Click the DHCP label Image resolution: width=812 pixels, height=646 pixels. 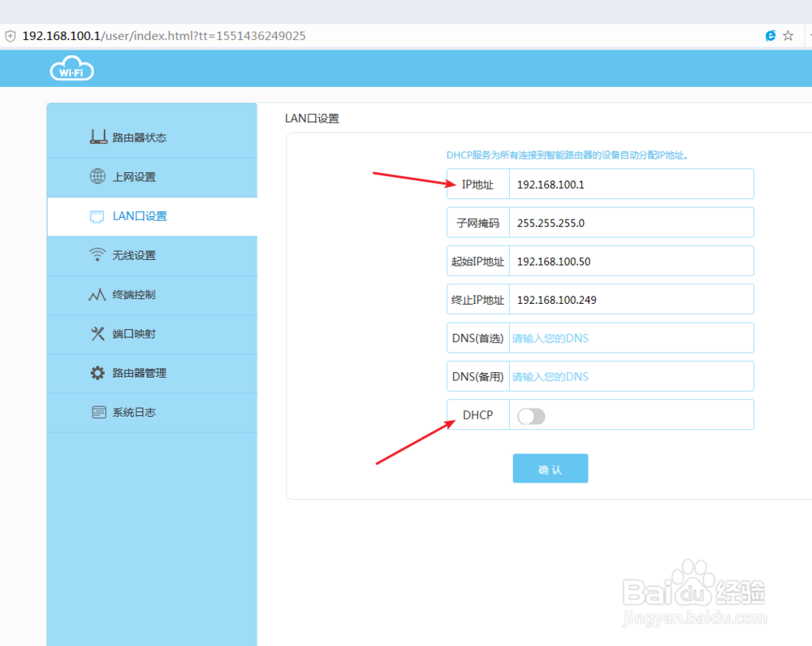pos(478,415)
